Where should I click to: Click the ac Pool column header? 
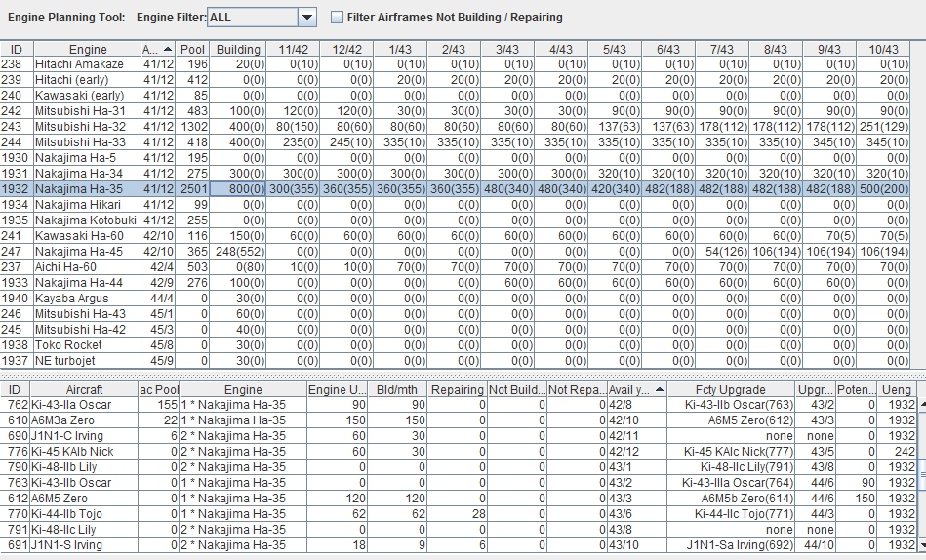click(159, 390)
